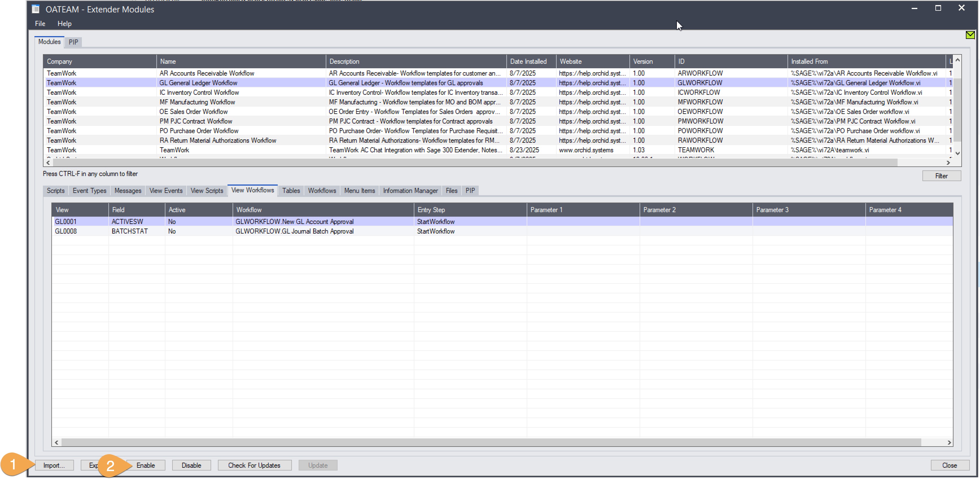Select RA Return Material Authorizations Workflow row

(498, 140)
